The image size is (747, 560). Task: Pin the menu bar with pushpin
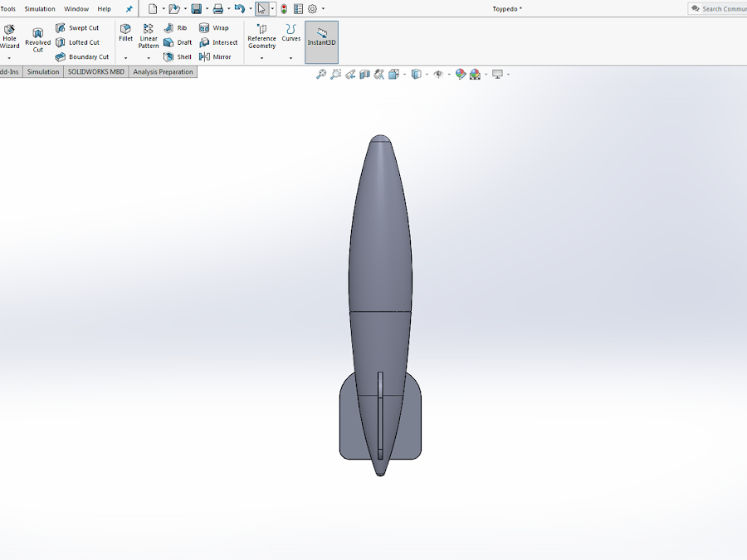point(129,8)
